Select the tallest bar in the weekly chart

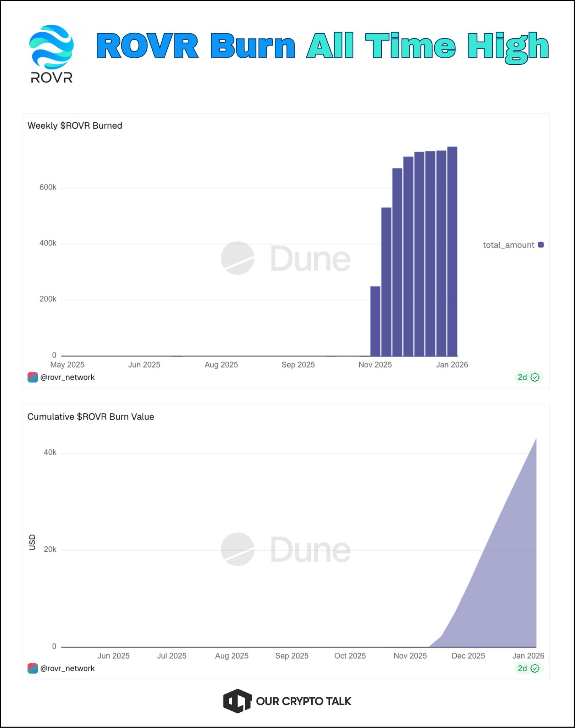coord(452,251)
